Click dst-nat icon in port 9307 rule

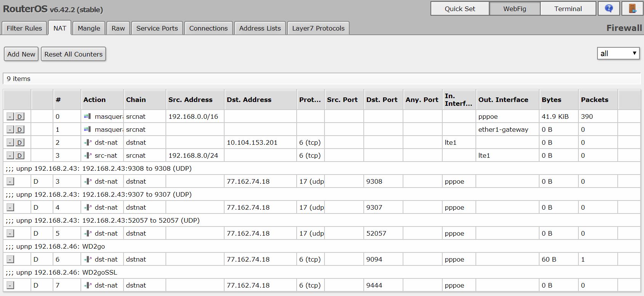[88, 207]
